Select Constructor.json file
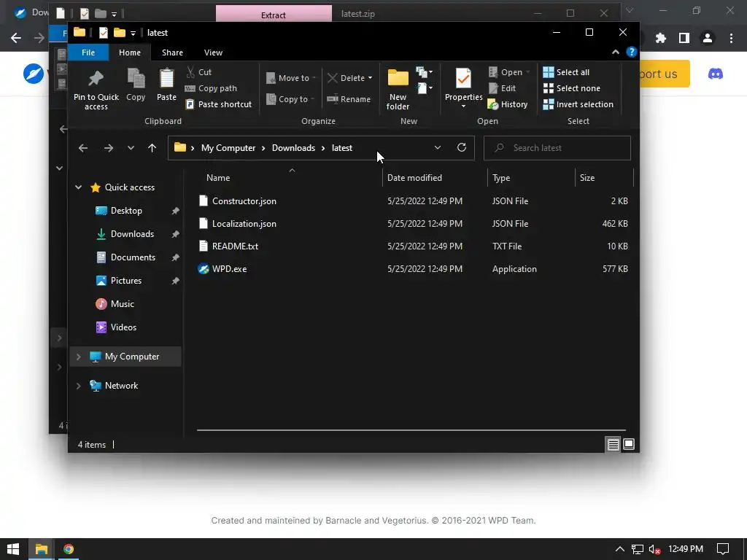The image size is (747, 560). (x=244, y=201)
